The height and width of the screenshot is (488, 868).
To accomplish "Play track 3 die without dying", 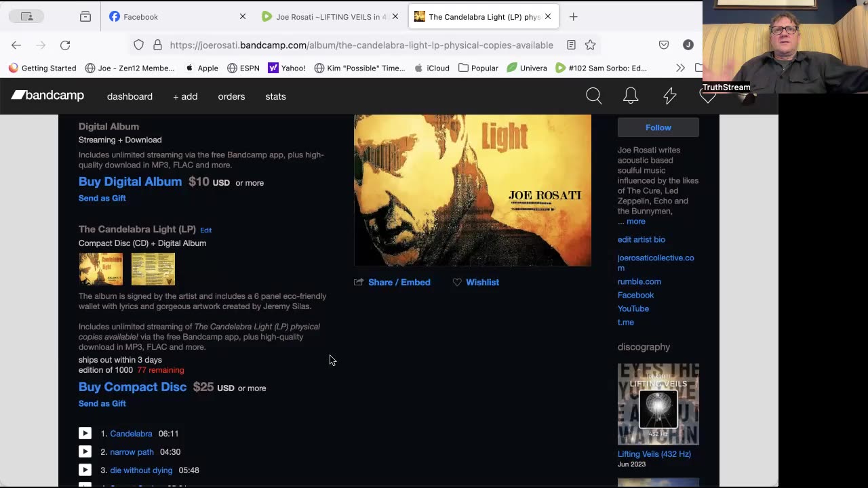I will (85, 470).
